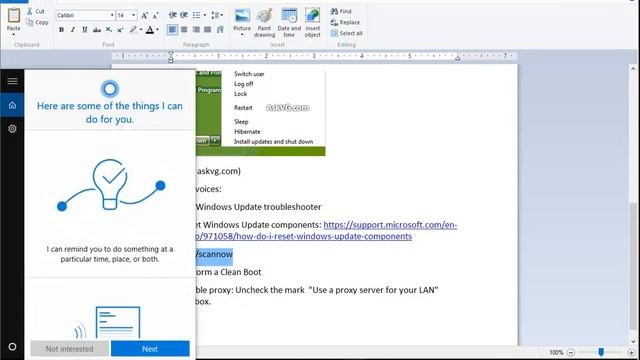Screen dimensions: 640x360
Task: Increase paragraph indent
Action: (x=184, y=16)
